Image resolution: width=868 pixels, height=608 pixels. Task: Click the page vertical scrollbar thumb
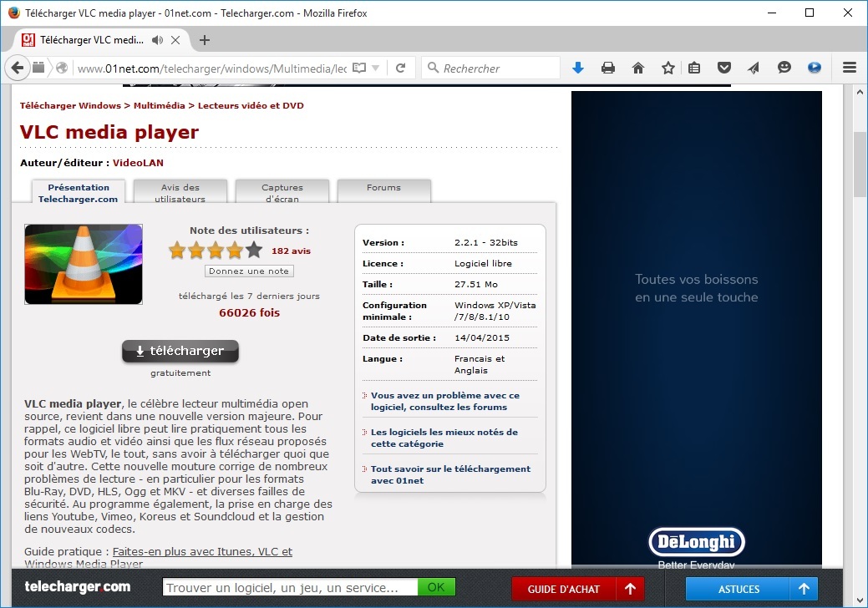coord(860,165)
